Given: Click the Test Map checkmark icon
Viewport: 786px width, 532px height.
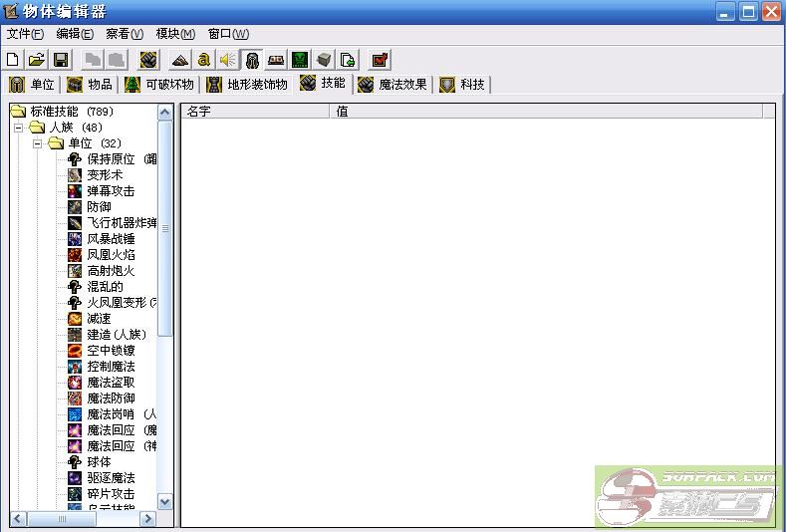Looking at the screenshot, I should pyautogui.click(x=380, y=60).
